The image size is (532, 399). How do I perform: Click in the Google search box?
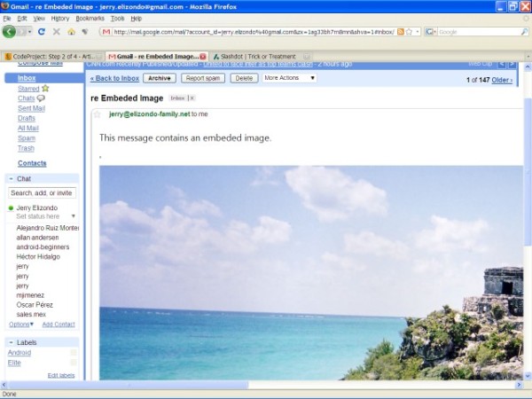[479, 32]
